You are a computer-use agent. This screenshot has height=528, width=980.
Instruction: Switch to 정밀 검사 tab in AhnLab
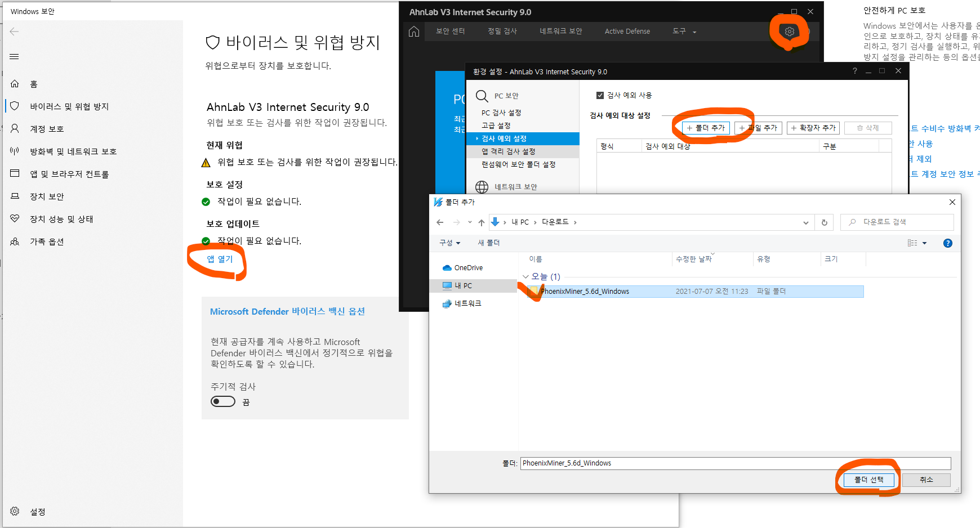tap(502, 32)
